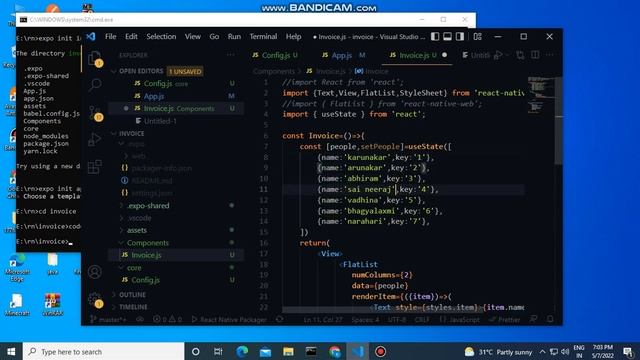640x360 pixels.
Task: Switch to the App.js editor tab
Action: pyautogui.click(x=343, y=55)
